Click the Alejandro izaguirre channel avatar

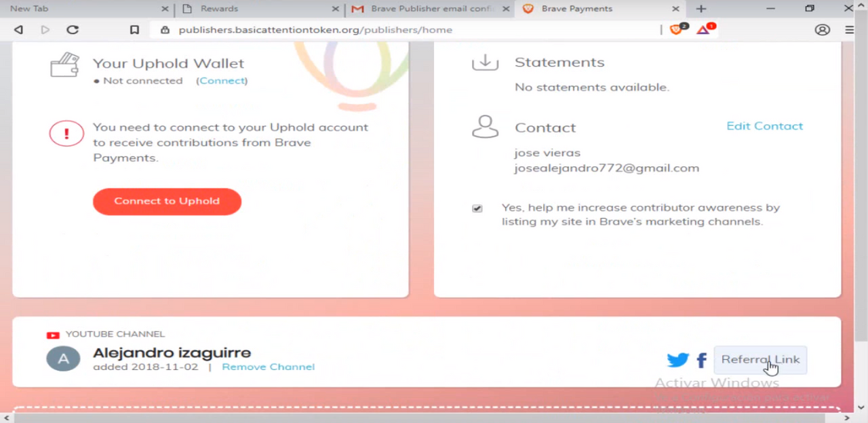pos(63,359)
